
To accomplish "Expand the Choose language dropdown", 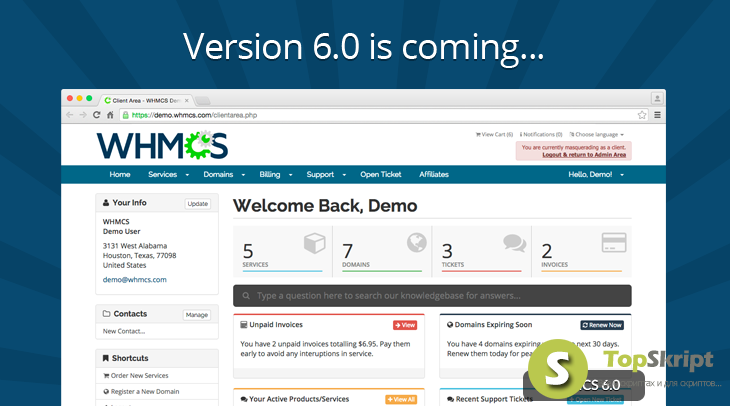I will tap(596, 135).
